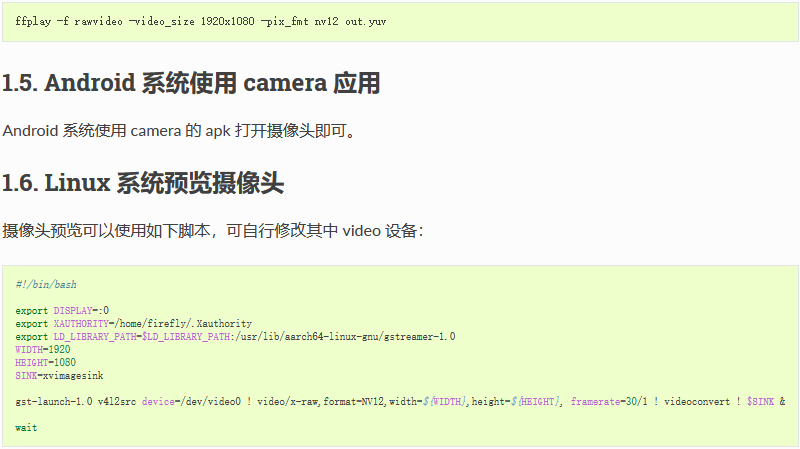Screen dimensions: 800x449
Task: Click the 'WIDTH=1920' variable line
Action: pyautogui.click(x=43, y=350)
